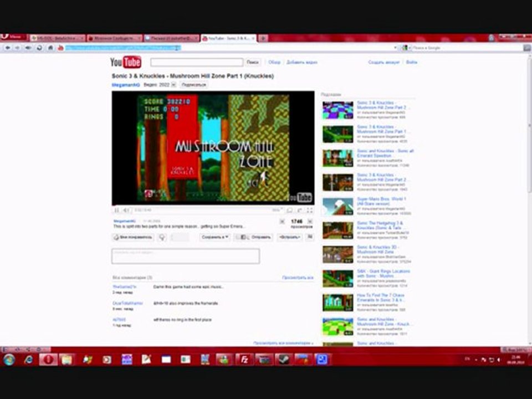Open the Opera menu button
This screenshot has width=532, height=399.
13,37
